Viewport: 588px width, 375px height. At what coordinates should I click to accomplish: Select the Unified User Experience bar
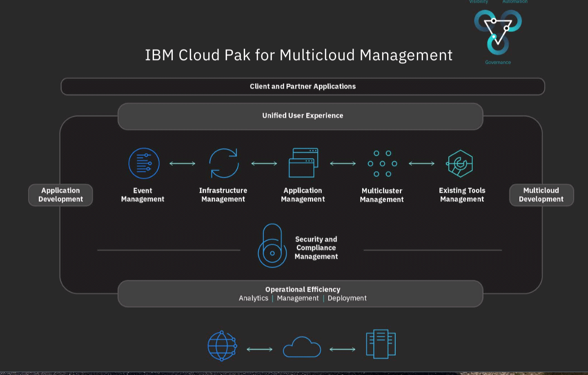tap(301, 116)
